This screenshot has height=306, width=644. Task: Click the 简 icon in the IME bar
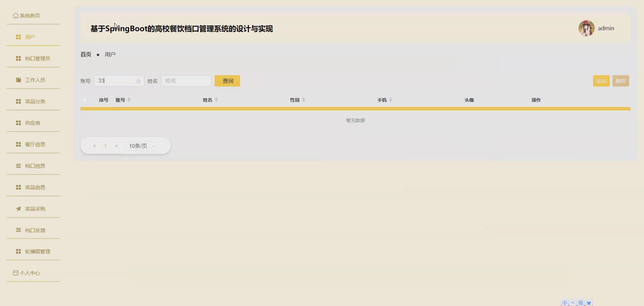(581, 303)
